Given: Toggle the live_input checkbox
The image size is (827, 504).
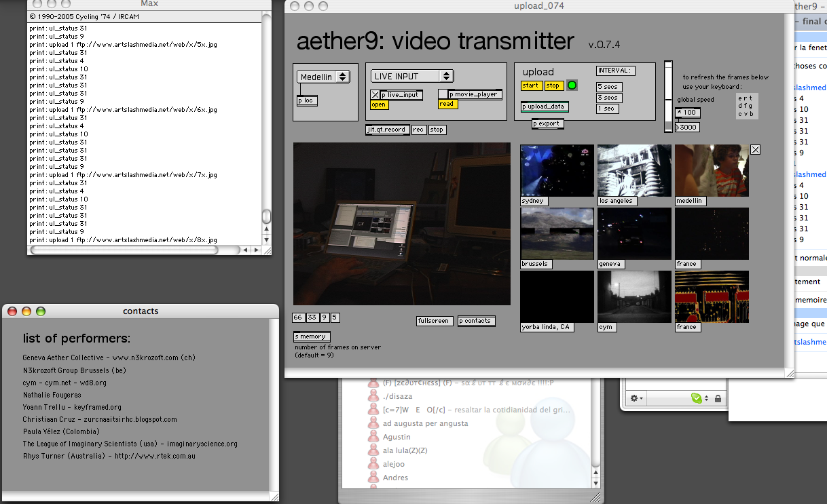Looking at the screenshot, I should click(375, 95).
